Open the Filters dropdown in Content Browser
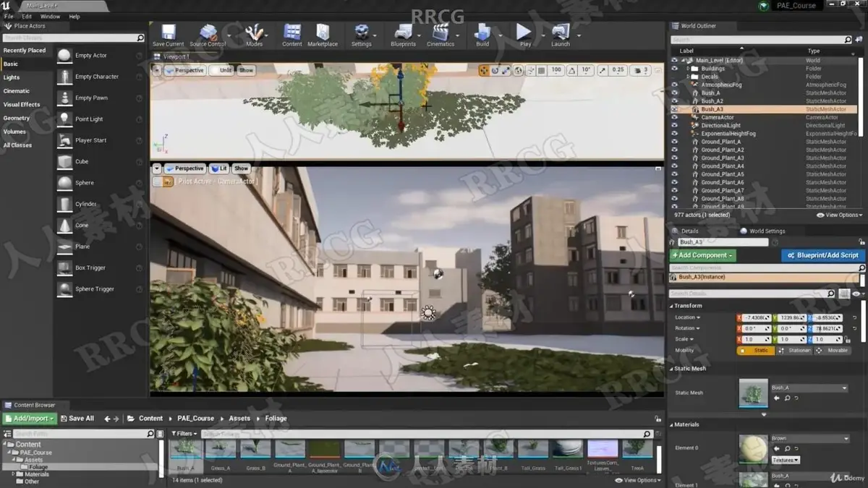868x488 pixels. tap(184, 434)
